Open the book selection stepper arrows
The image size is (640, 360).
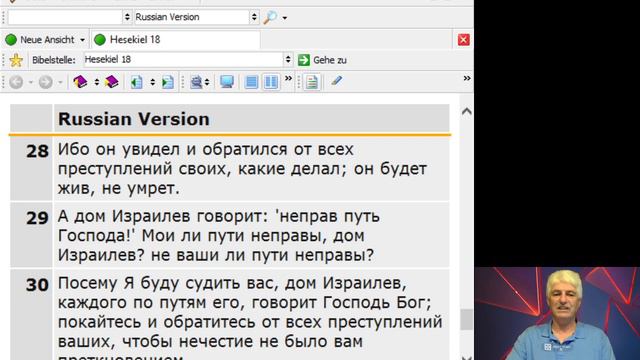(x=97, y=82)
